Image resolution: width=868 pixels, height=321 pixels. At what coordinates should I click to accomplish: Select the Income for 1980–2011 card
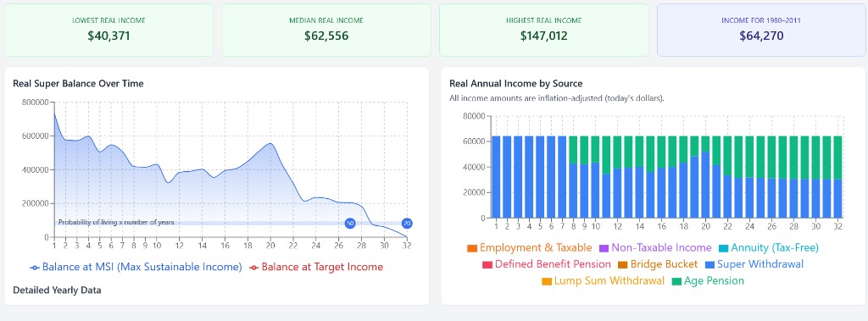[761, 30]
